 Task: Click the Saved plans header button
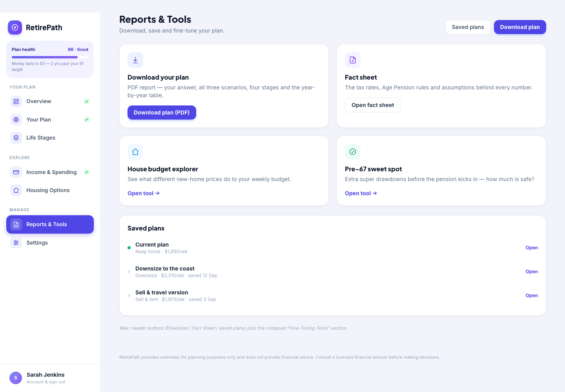click(x=468, y=27)
